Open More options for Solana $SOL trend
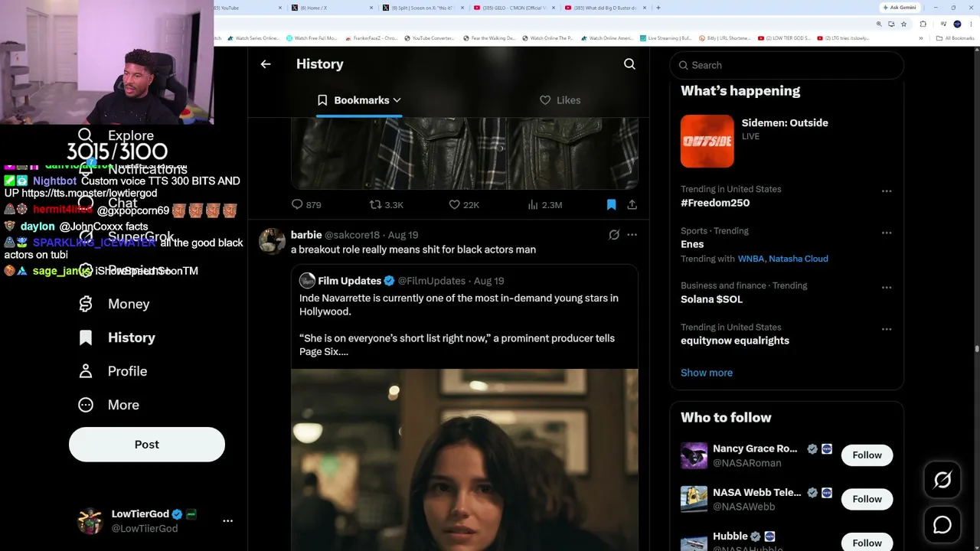Screen dimensions: 980x551 pyautogui.click(x=887, y=287)
